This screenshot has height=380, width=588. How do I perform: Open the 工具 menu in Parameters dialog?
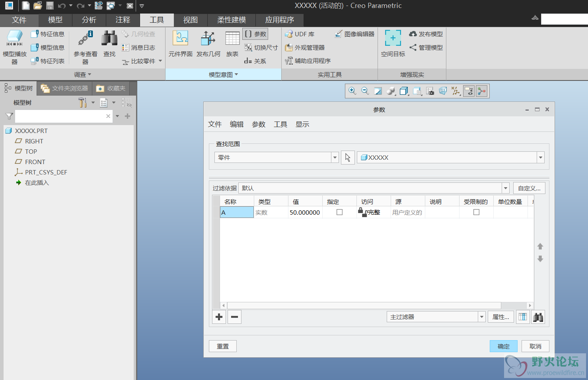pyautogui.click(x=280, y=124)
